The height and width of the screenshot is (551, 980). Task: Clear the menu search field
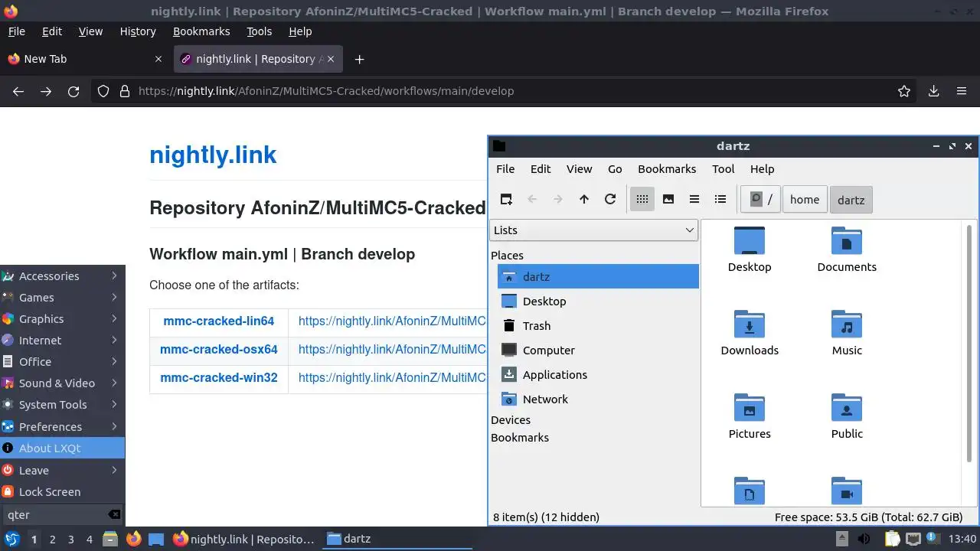114,515
